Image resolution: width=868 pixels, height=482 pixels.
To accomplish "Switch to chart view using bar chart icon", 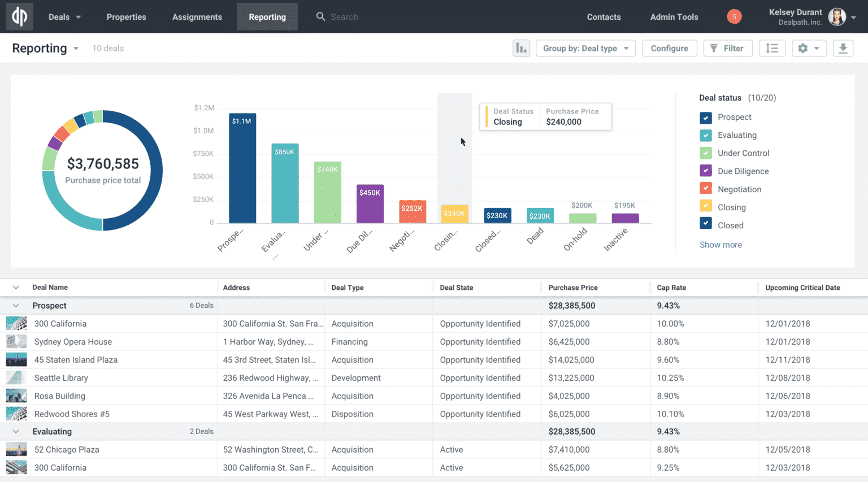I will tap(521, 48).
